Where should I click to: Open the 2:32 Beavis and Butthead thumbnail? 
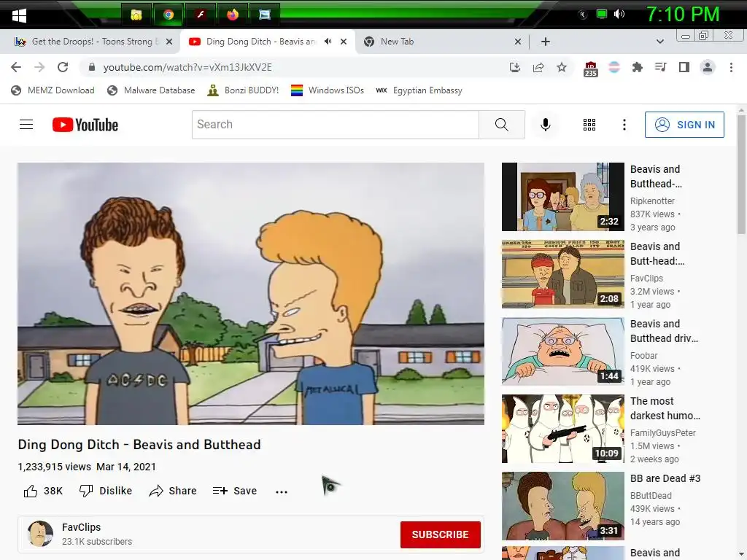click(562, 197)
